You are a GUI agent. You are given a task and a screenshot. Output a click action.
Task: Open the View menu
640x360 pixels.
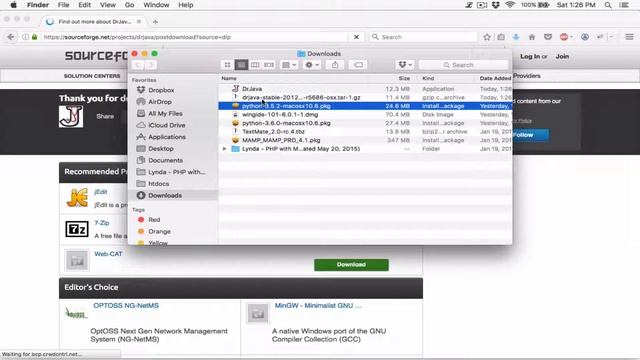[108, 5]
